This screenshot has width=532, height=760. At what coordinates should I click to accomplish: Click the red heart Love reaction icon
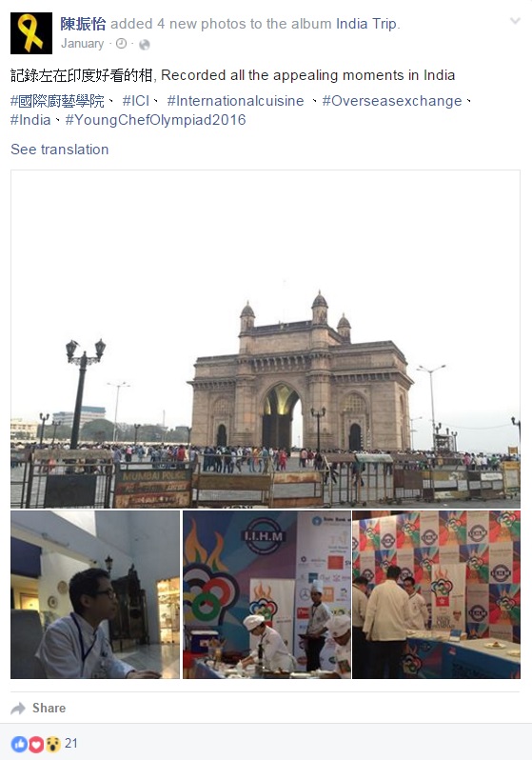coord(36,744)
